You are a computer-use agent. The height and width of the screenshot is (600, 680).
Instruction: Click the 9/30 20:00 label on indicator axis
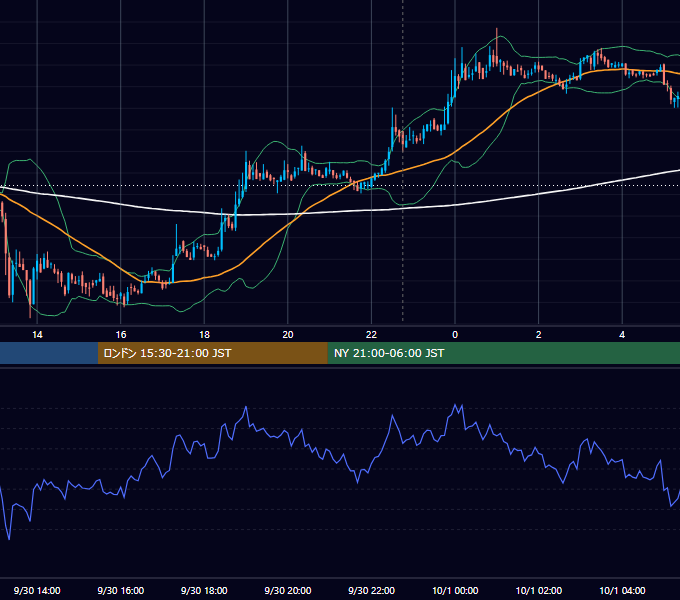pos(288,590)
